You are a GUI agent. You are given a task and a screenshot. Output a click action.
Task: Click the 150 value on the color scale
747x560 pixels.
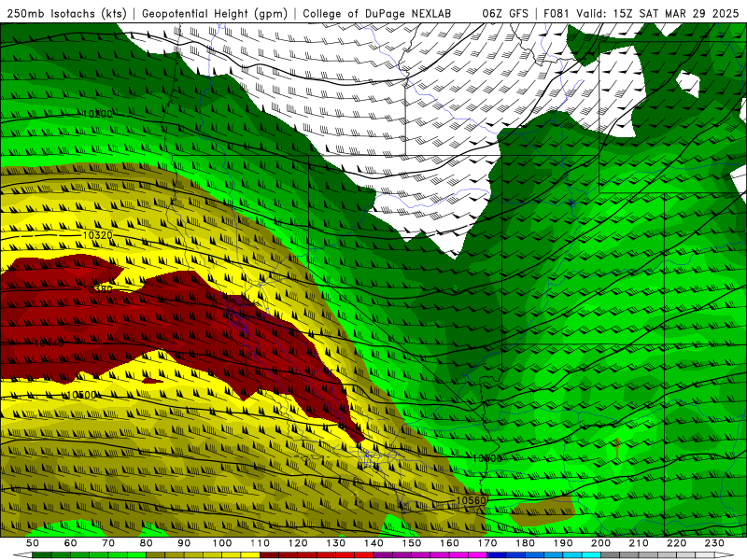pyautogui.click(x=412, y=543)
